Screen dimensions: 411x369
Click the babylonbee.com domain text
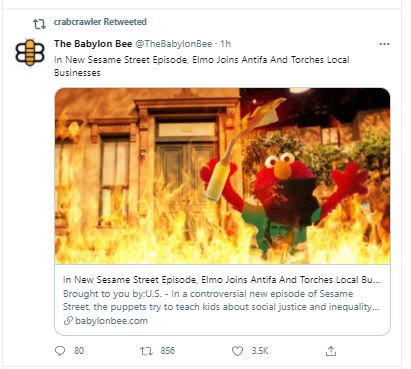(x=111, y=321)
